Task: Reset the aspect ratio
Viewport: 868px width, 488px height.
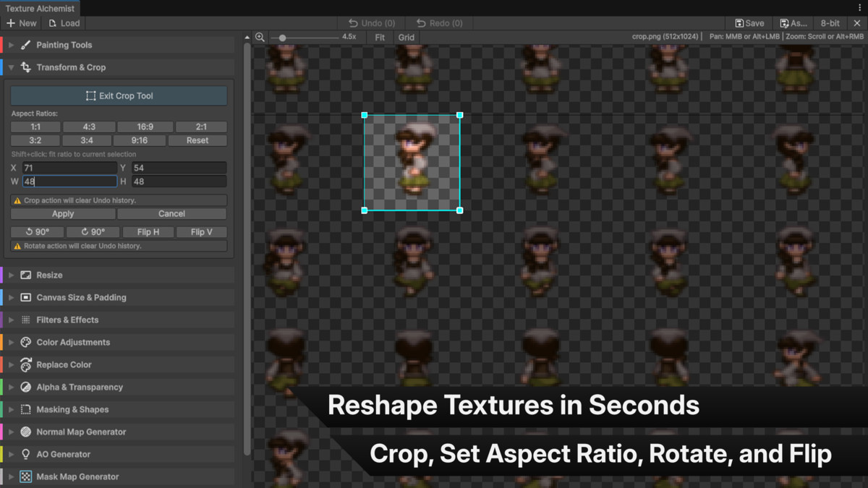Action: (x=197, y=140)
